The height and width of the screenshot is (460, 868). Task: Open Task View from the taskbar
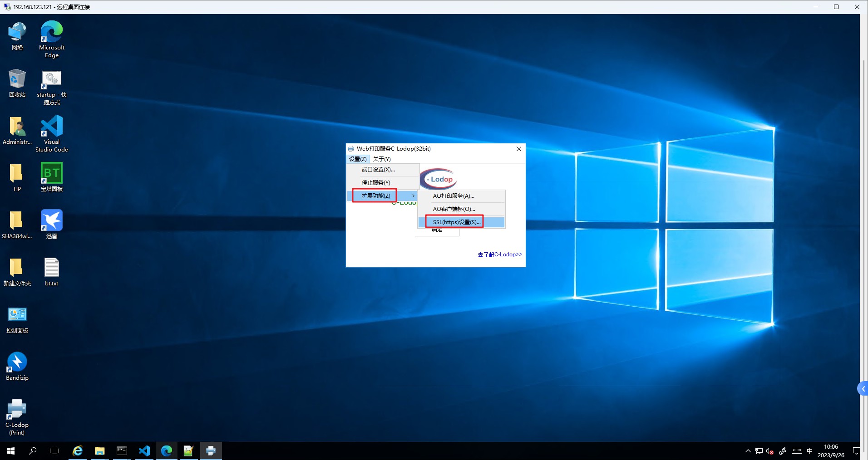[54, 451]
